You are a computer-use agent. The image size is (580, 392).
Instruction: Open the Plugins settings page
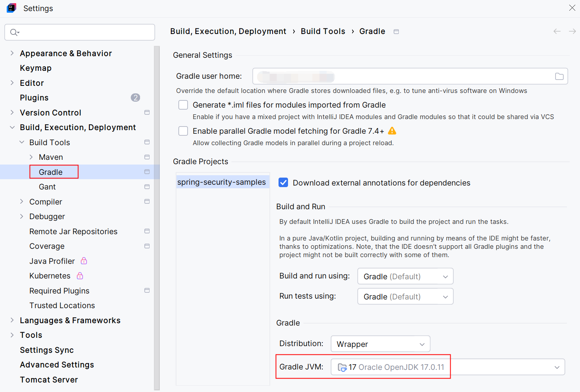(x=34, y=98)
